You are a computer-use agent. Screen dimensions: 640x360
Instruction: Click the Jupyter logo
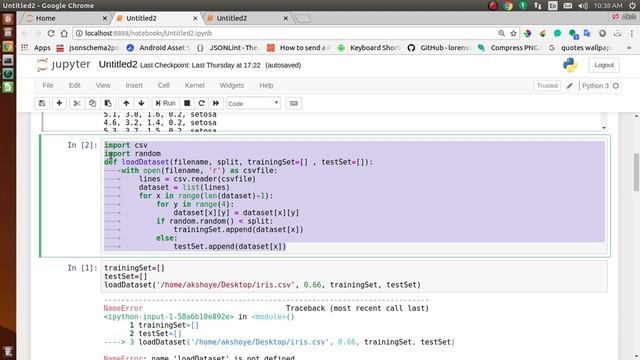[x=64, y=65]
